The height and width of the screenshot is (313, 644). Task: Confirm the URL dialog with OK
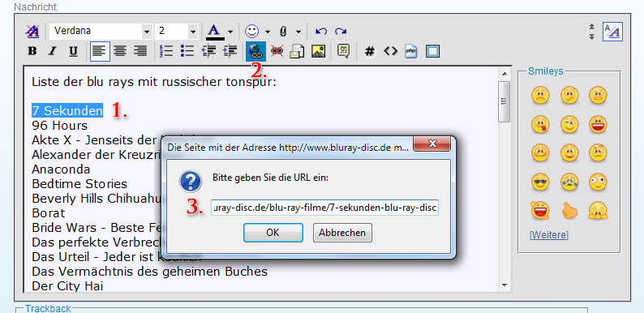273,233
